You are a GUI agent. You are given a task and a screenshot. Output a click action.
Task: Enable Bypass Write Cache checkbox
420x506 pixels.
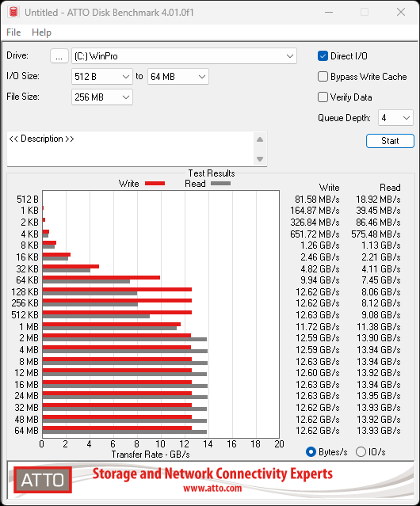click(323, 77)
